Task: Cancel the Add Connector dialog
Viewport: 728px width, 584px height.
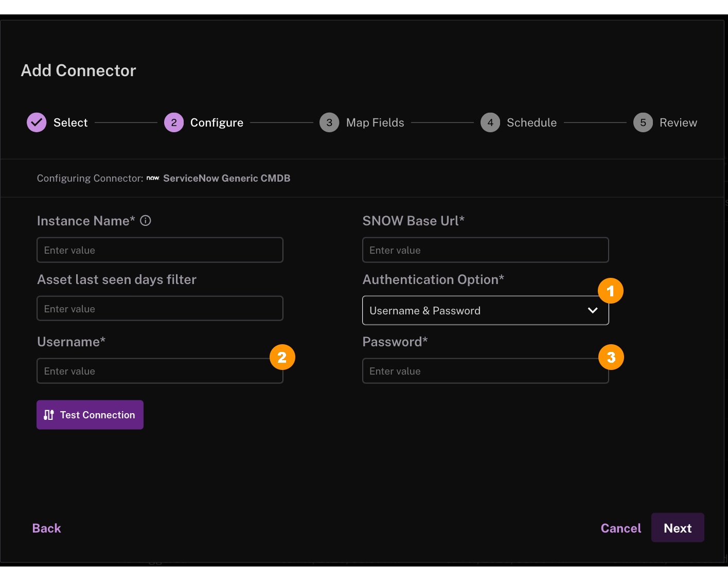Action: coord(621,528)
